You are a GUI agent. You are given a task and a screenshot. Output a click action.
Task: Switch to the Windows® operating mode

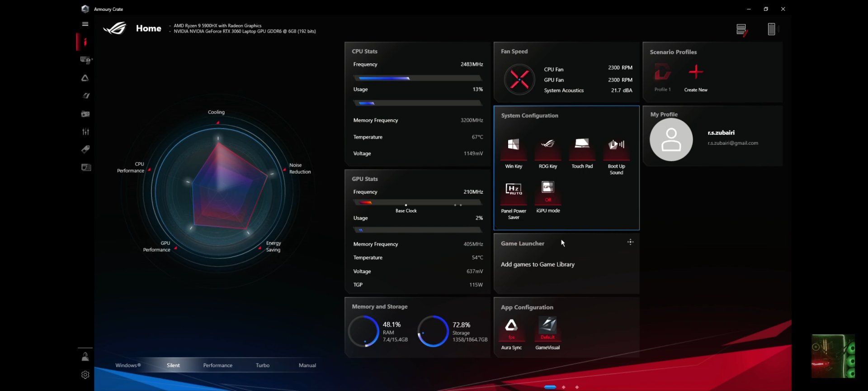coord(128,365)
